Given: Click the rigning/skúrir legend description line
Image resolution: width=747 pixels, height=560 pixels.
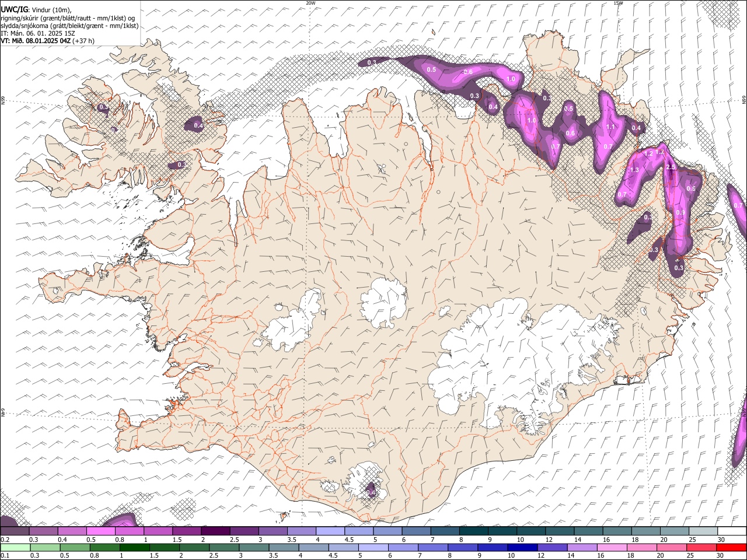Looking at the screenshot, I should (x=69, y=18).
